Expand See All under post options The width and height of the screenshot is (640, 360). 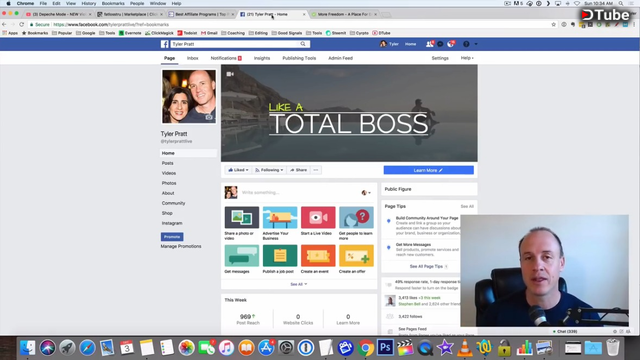[x=298, y=284]
